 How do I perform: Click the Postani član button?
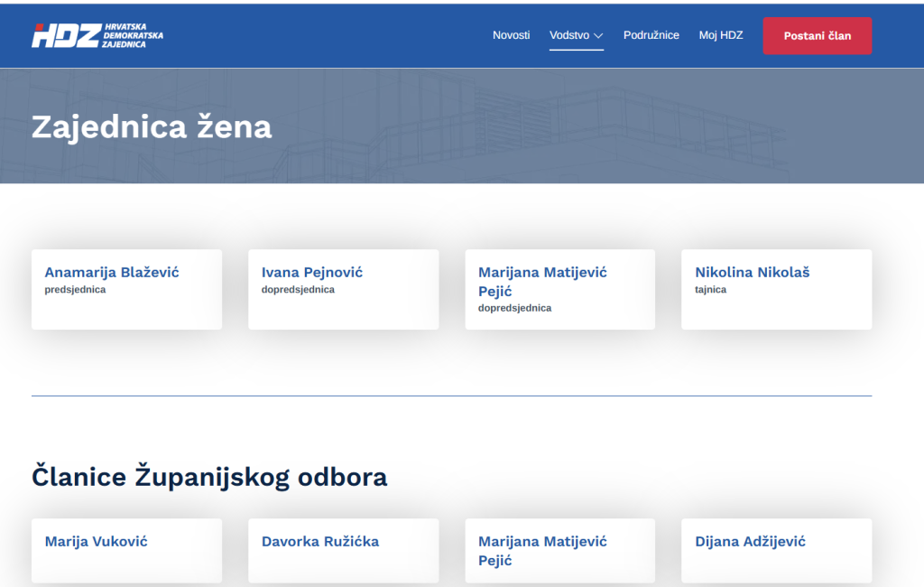818,36
